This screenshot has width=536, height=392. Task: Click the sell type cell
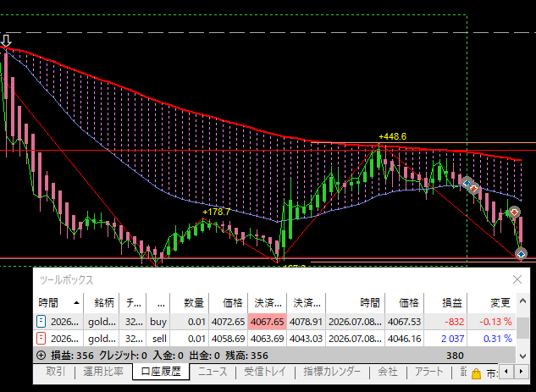click(160, 339)
